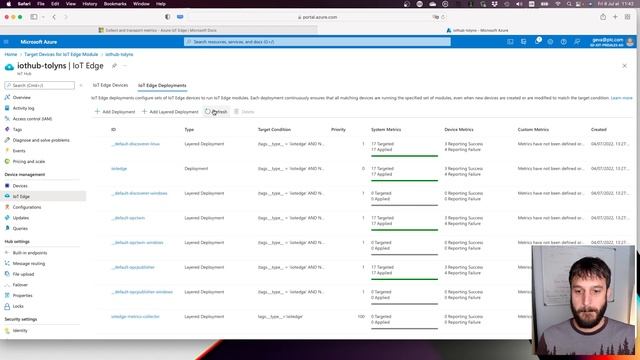Open the iotedge deployment link
This screenshot has width=640, height=360.
[x=119, y=169]
